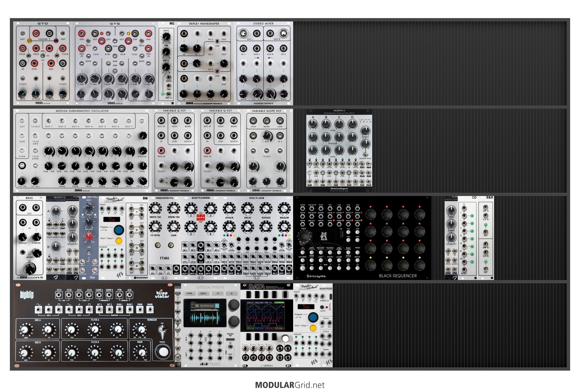
Task: Click the Mordax logo on the DATA module
Action: [x=267, y=365]
